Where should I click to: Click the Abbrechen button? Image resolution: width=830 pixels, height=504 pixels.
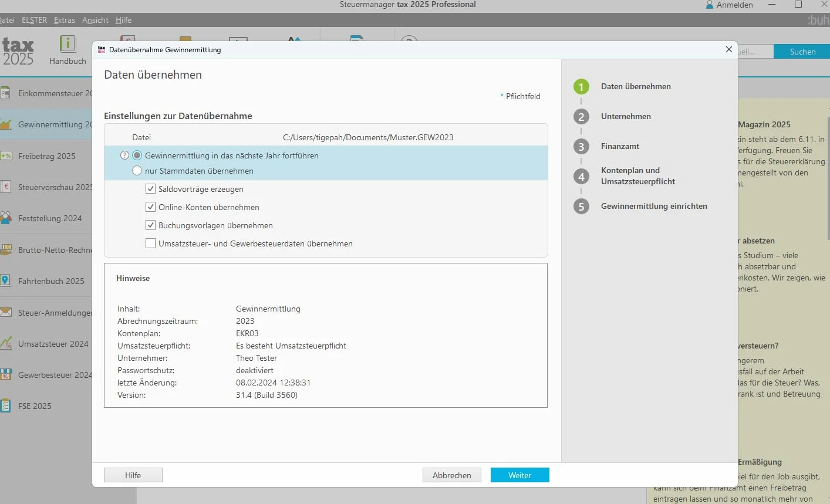[452, 475]
